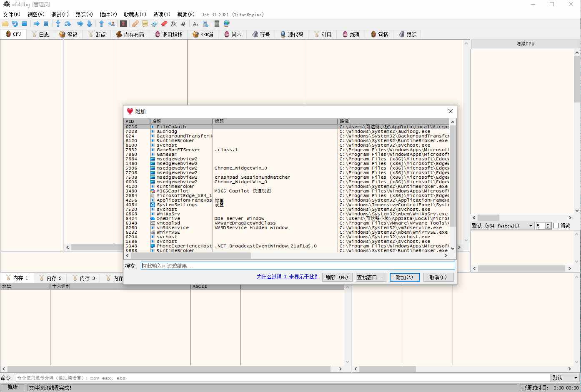Click the 附加(A) button
The height and width of the screenshot is (392, 581).
404,277
